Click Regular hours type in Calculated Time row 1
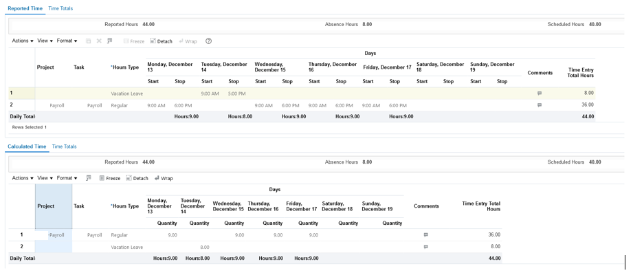This screenshot has height=273, width=644. [x=119, y=235]
